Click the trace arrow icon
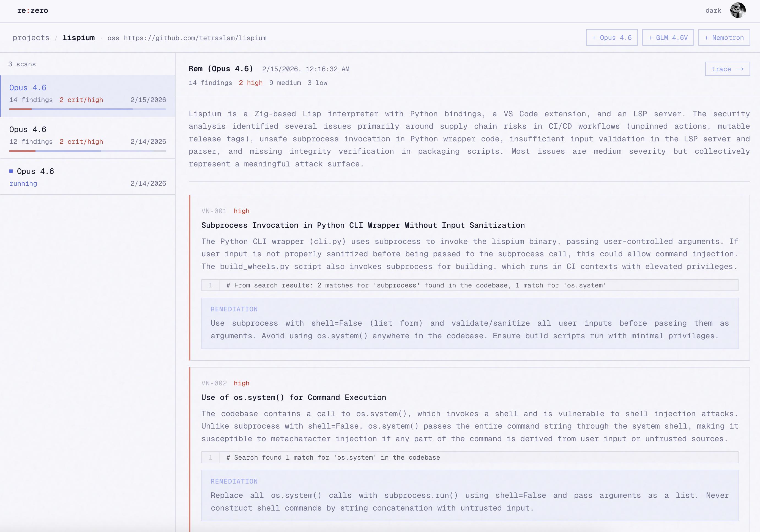 pyautogui.click(x=739, y=69)
